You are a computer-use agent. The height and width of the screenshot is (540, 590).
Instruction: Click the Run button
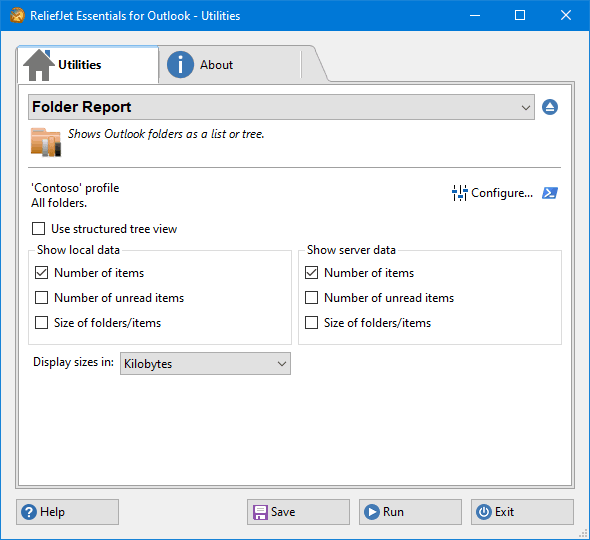410,512
